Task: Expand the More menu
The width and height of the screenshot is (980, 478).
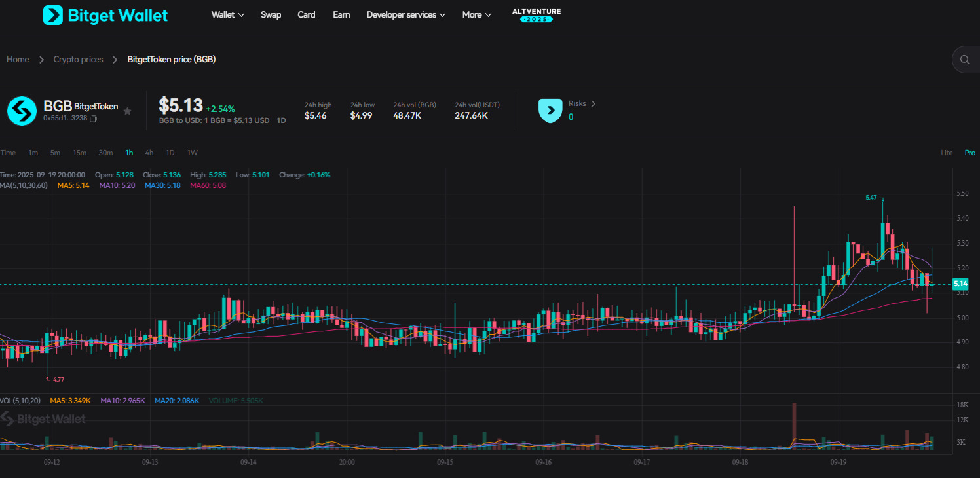Action: (x=476, y=14)
